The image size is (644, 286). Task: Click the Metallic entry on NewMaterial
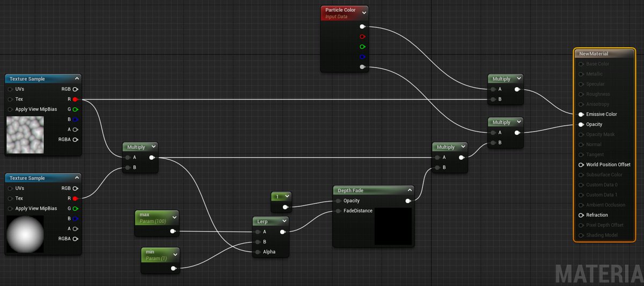point(594,74)
